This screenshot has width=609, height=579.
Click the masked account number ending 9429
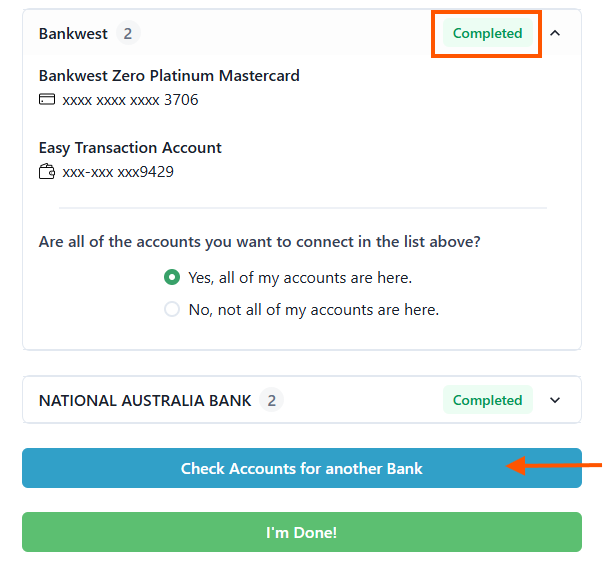pos(118,172)
